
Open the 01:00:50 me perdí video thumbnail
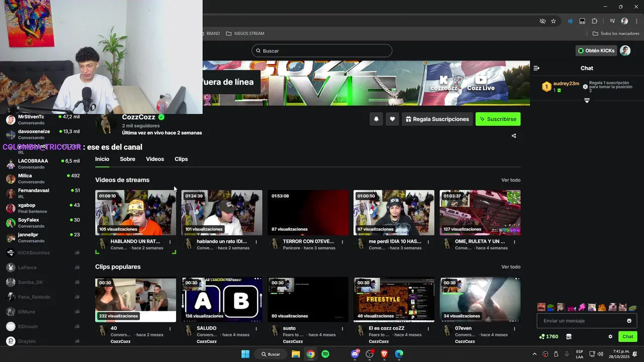point(394,213)
